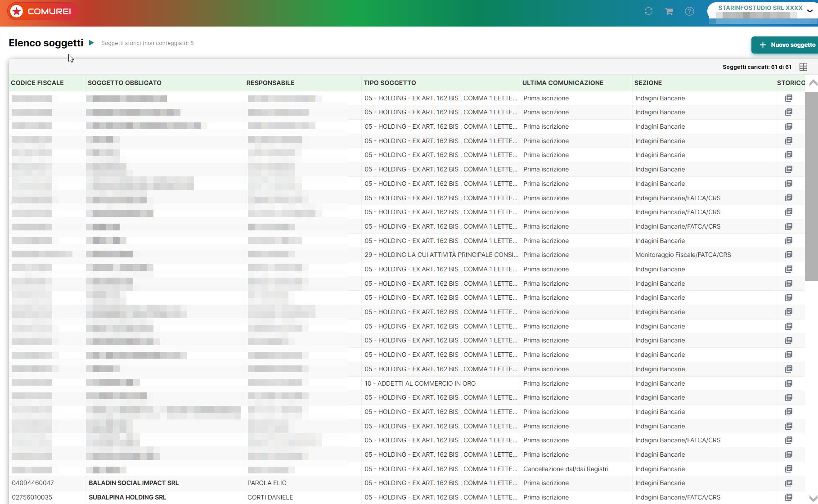Viewport: 818px width, 504px height.
Task: Sort by Sezione column header
Action: point(648,83)
